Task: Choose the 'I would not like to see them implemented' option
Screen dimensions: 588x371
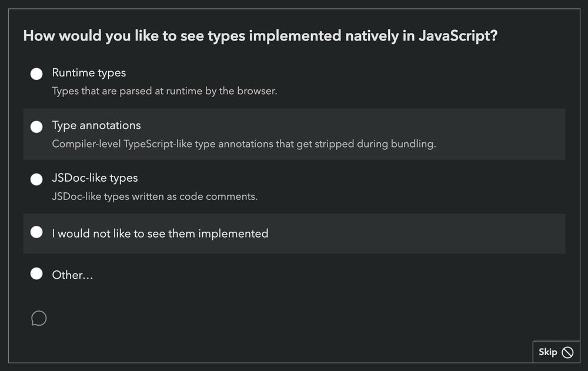Action: point(36,232)
